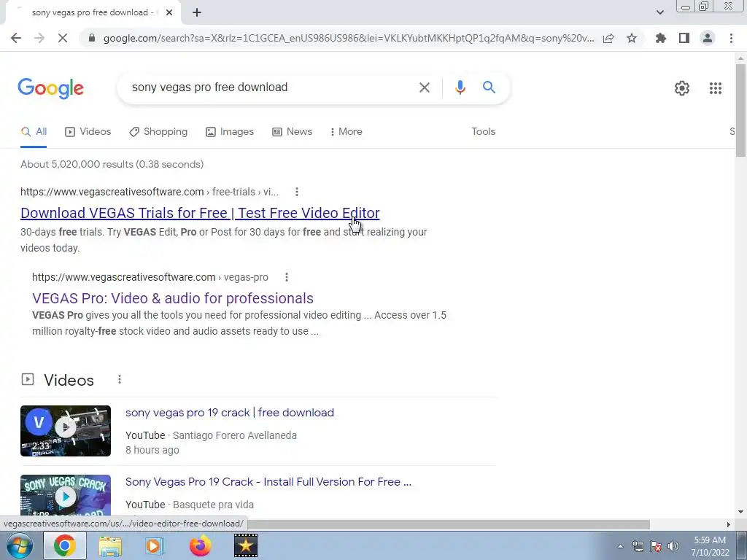The height and width of the screenshot is (560, 747).
Task: Open Download VEGAS Trials for Free link
Action: (x=200, y=213)
